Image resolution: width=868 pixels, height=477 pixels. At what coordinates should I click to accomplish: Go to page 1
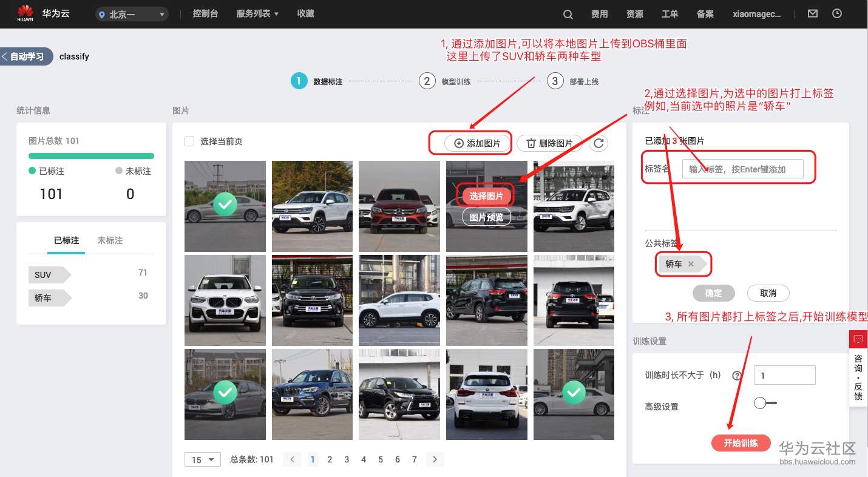click(313, 459)
